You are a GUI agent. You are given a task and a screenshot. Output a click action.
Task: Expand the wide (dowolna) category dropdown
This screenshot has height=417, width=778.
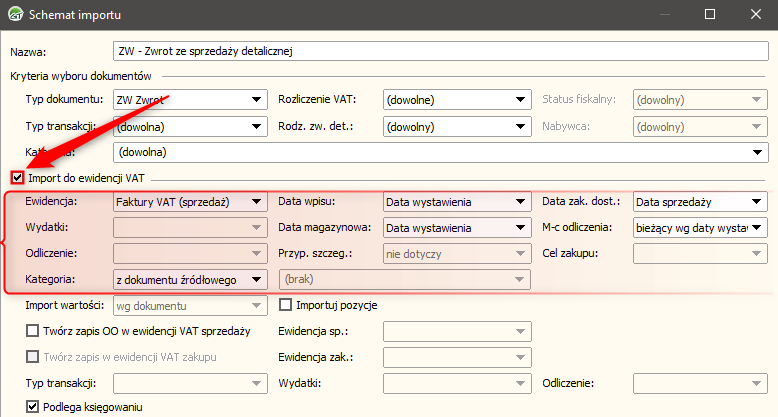[758, 153]
